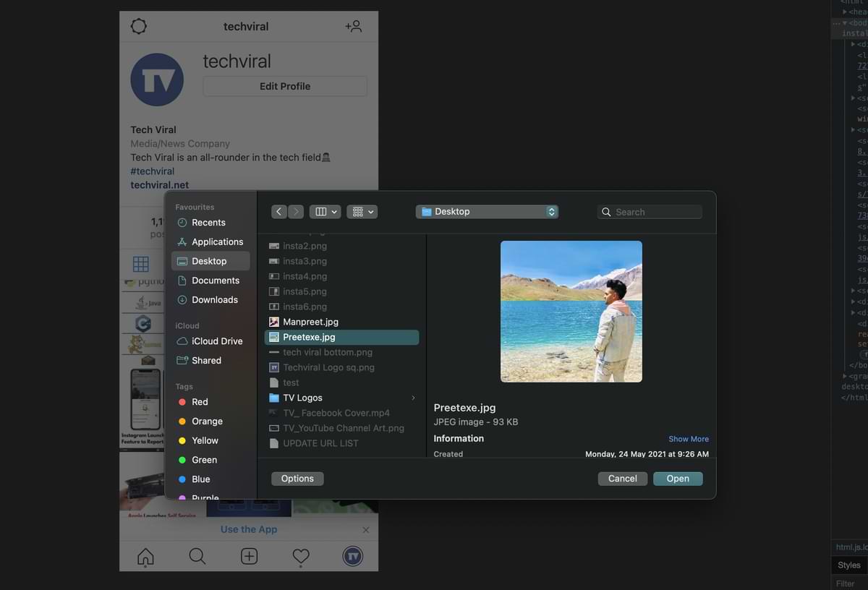Open the item grouping dropdown
Screen dimensions: 868x590
pos(362,212)
